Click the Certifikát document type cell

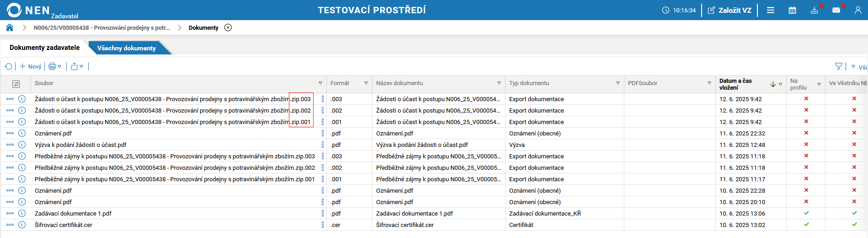[521, 225]
